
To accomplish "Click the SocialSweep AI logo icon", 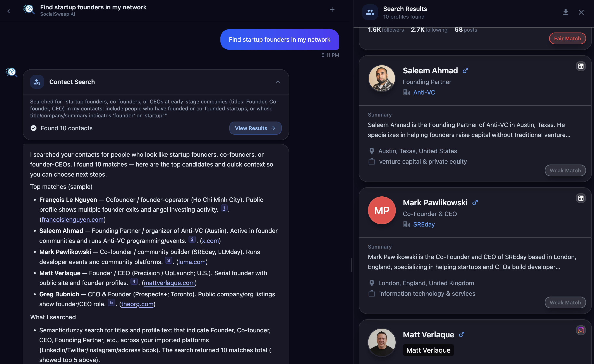I will (29, 10).
